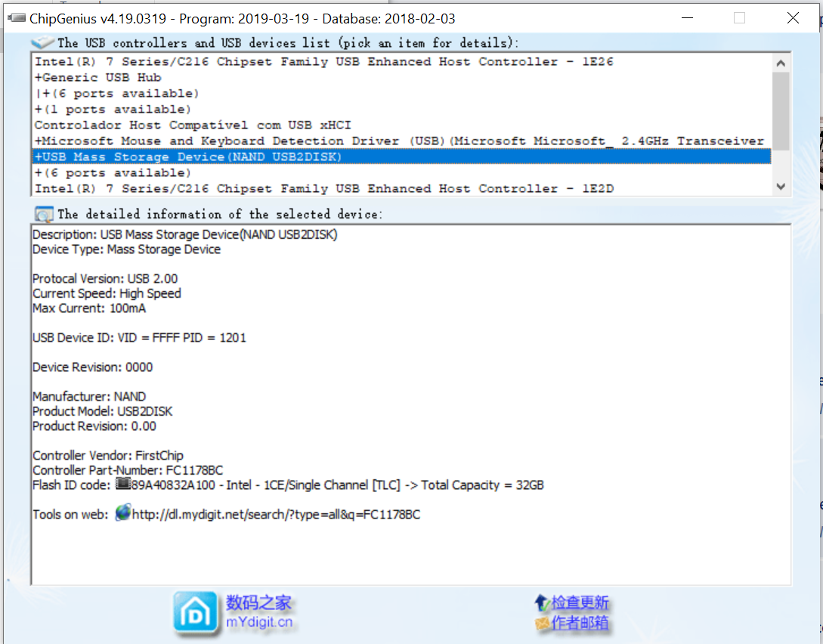The height and width of the screenshot is (644, 823).
Task: Click the Product Model: USB2DISK line
Action: click(x=102, y=411)
